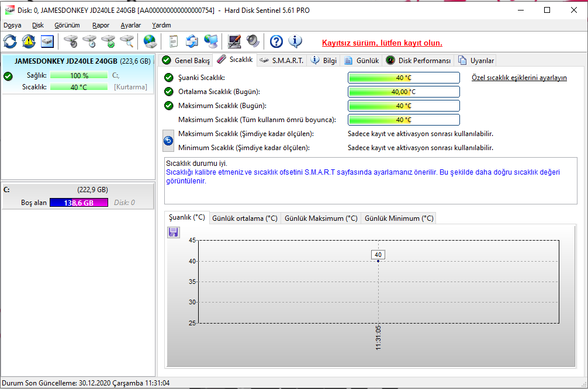The image size is (588, 389).
Task: Maximize the Hard Disk Sentinel window
Action: click(x=547, y=10)
